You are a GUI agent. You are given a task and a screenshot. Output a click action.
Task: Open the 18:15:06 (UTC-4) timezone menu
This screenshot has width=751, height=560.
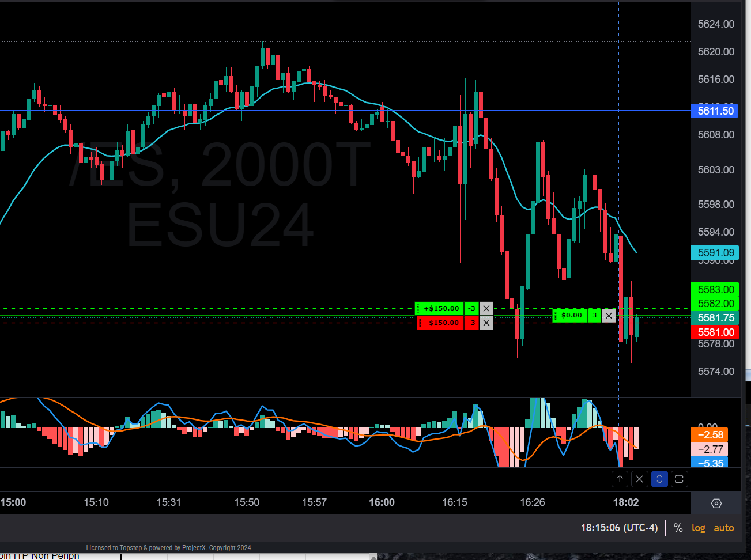pos(619,528)
